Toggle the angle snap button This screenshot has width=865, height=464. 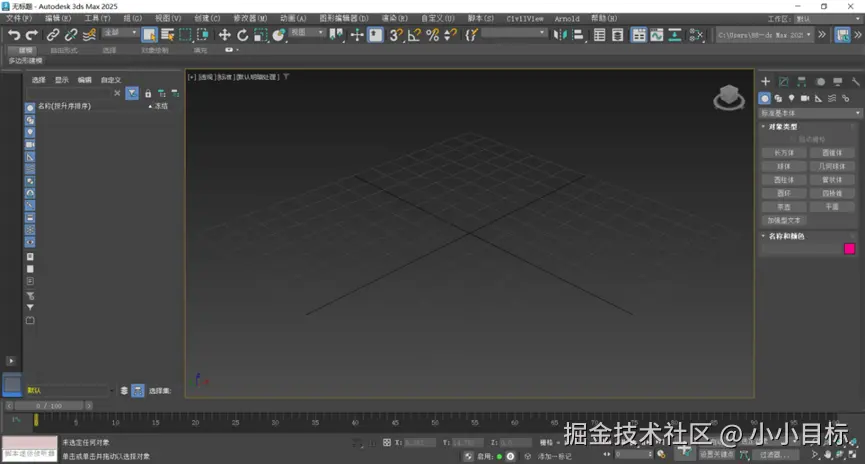[x=414, y=35]
